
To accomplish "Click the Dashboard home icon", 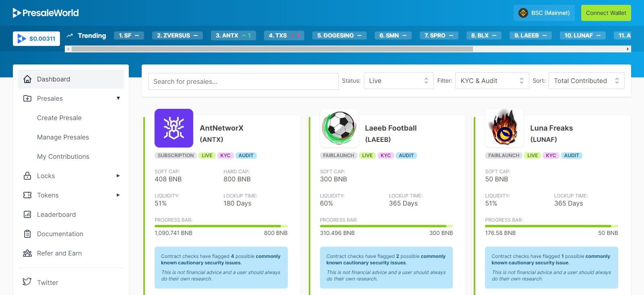I will 27,79.
